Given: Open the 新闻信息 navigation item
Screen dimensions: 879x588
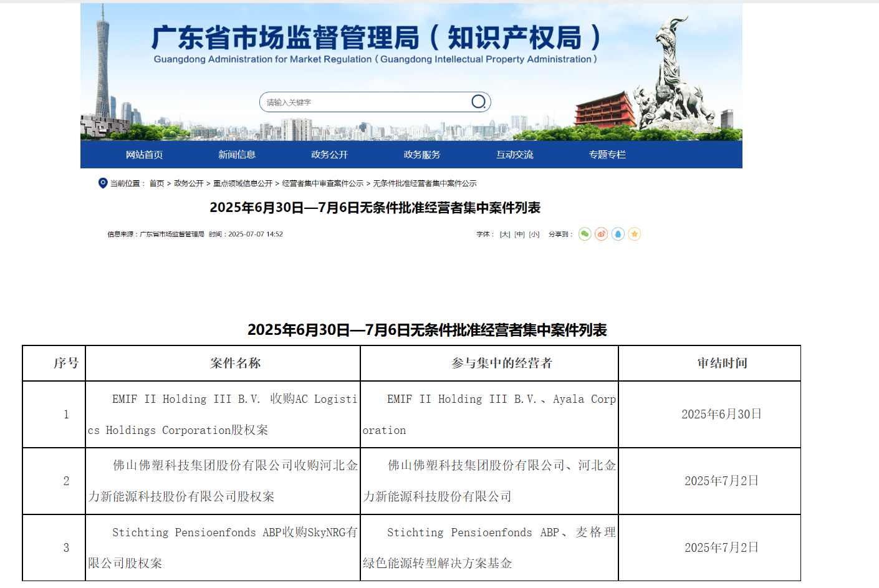Looking at the screenshot, I should (x=237, y=155).
